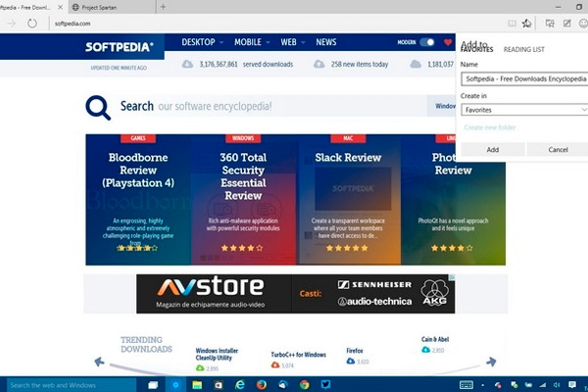This screenshot has width=588, height=392.
Task: Open Task View in the taskbar
Action: click(x=152, y=385)
